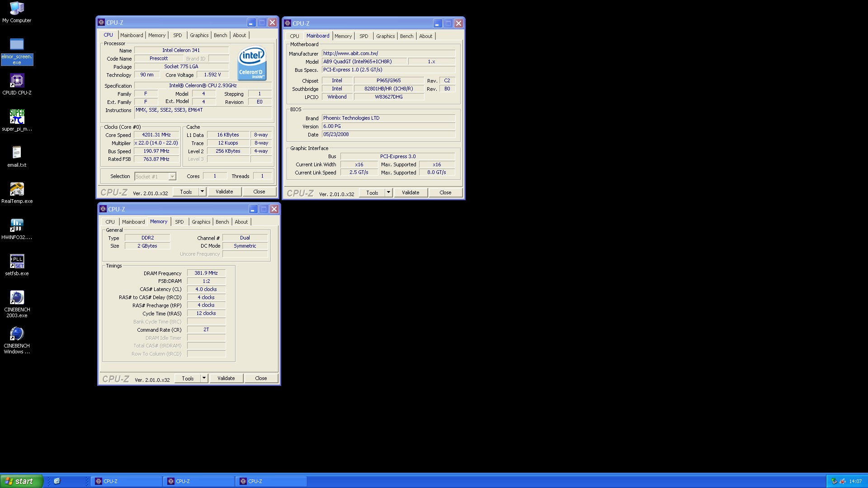Click the Intel Celeron 341 name field
This screenshot has width=868, height=488.
[181, 50]
